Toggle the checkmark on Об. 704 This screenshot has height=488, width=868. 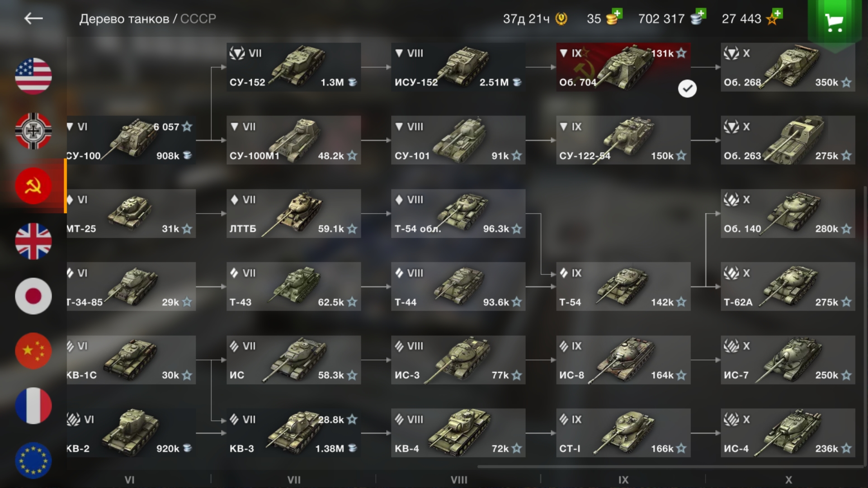(x=687, y=89)
